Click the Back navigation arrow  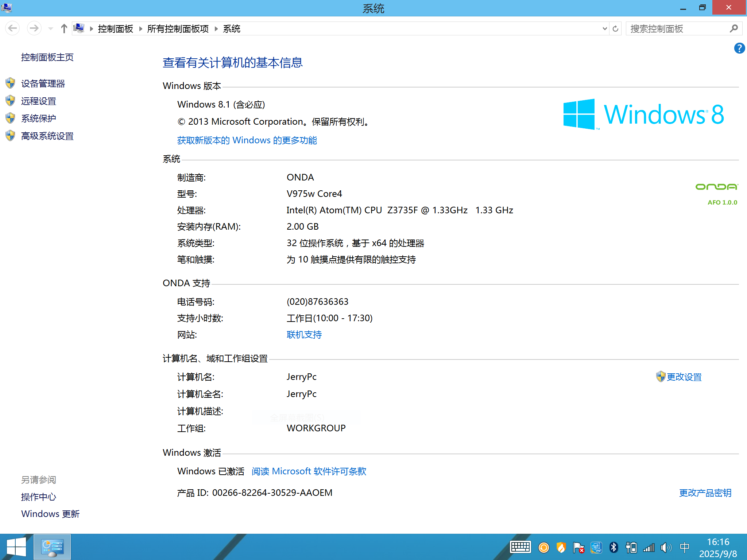point(12,28)
